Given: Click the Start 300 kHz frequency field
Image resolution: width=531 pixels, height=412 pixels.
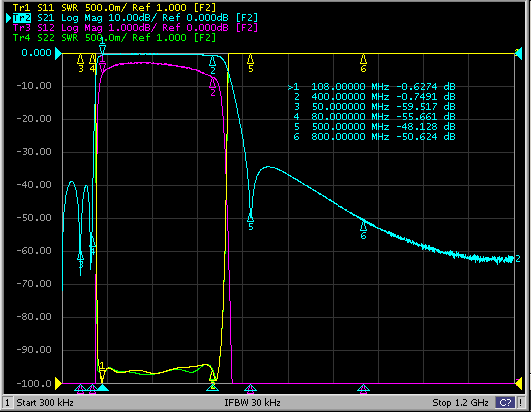Looking at the screenshot, I should pos(45,403).
